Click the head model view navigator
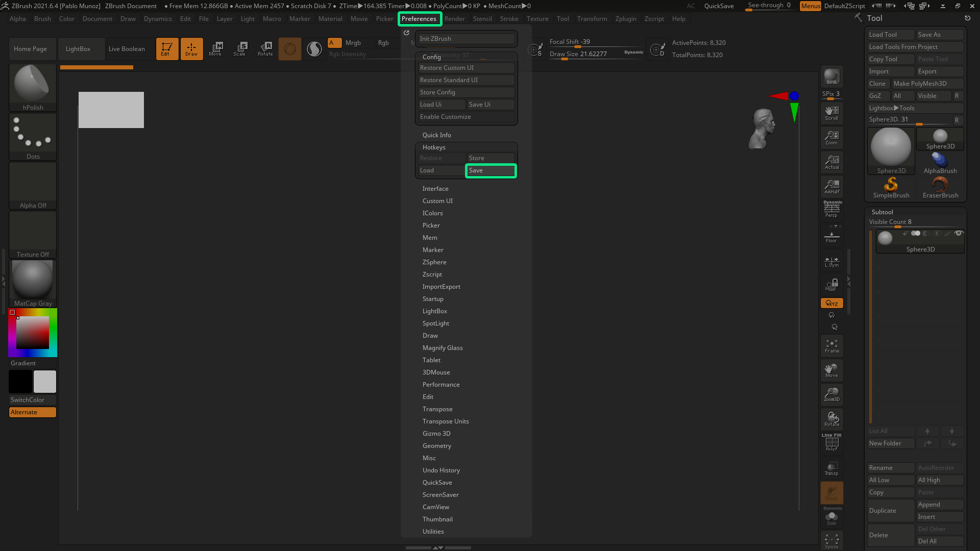 tap(762, 129)
